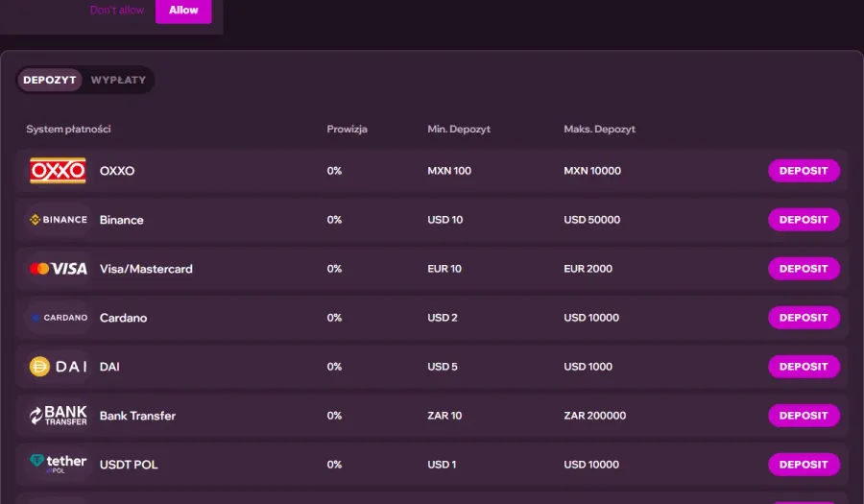Click the OXXO payment logo
Screen dimensions: 864x504
[58, 171]
